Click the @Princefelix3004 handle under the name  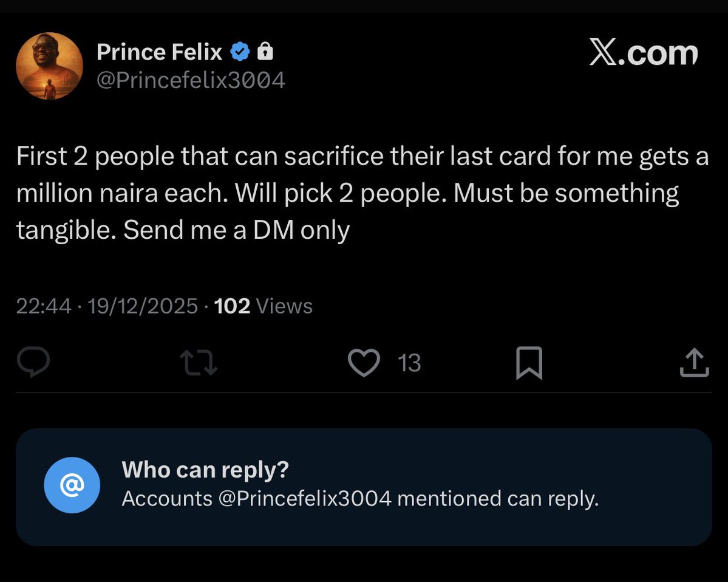(191, 80)
